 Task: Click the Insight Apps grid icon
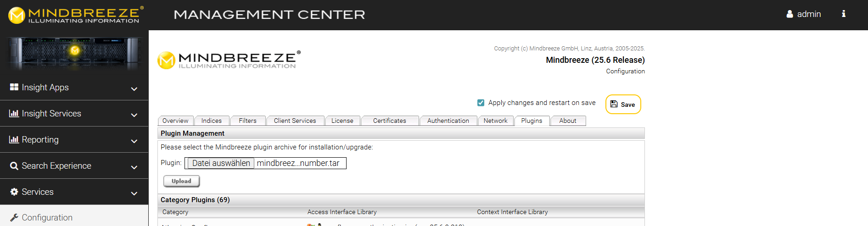(x=14, y=87)
